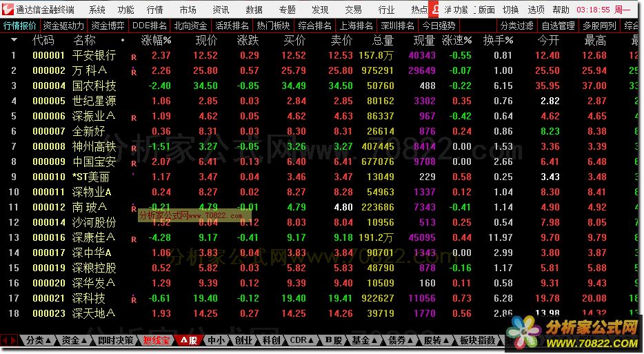
Task: Open the 市场 menu
Action: click(188, 10)
